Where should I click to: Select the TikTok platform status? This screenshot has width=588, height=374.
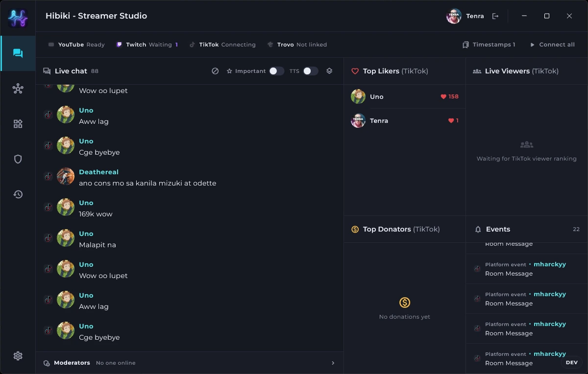[x=222, y=45]
